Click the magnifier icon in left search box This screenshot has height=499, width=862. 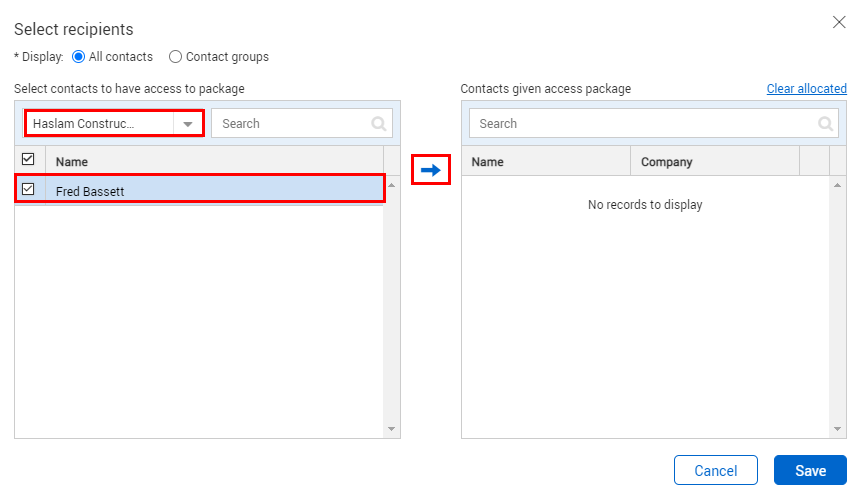click(x=379, y=124)
